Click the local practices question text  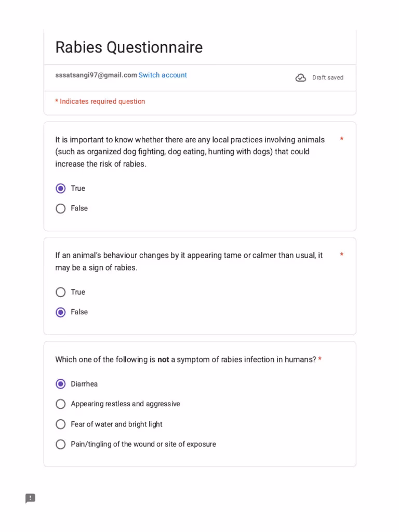190,152
